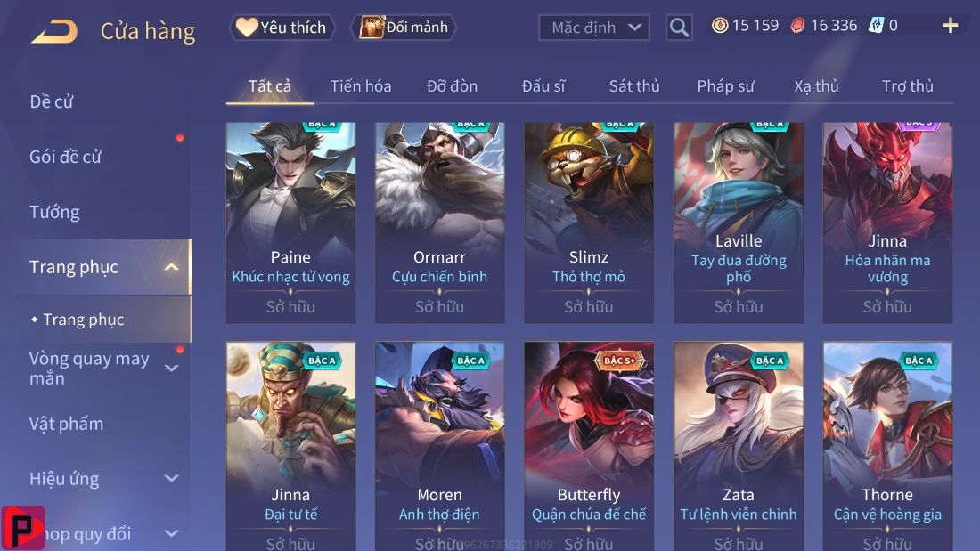Open Tướng in the sidebar

tap(55, 212)
